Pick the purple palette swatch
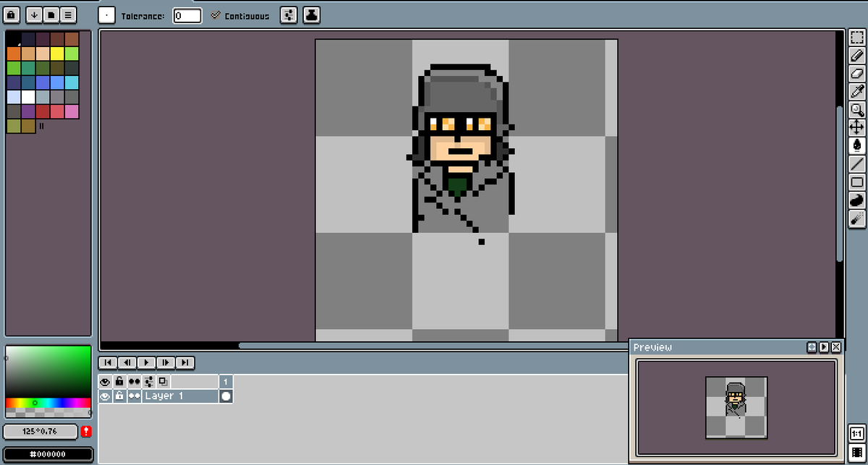This screenshot has width=868, height=465. pyautogui.click(x=28, y=111)
